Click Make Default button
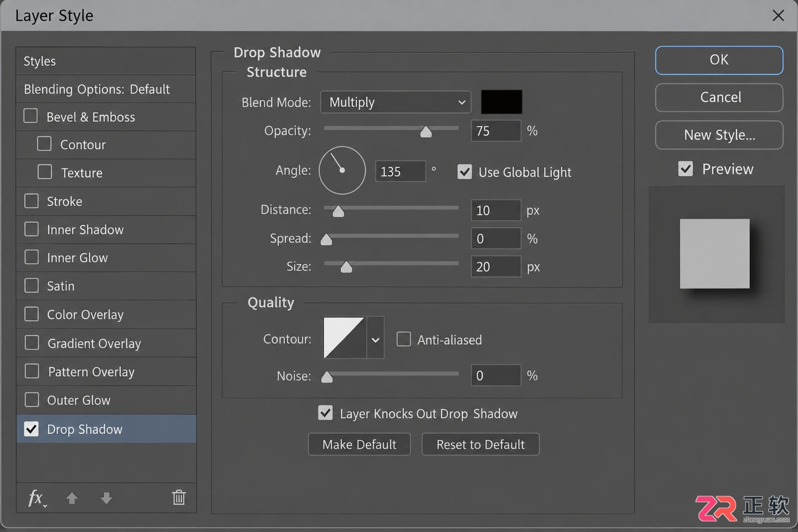Viewport: 798px width, 532px height. 359,444
